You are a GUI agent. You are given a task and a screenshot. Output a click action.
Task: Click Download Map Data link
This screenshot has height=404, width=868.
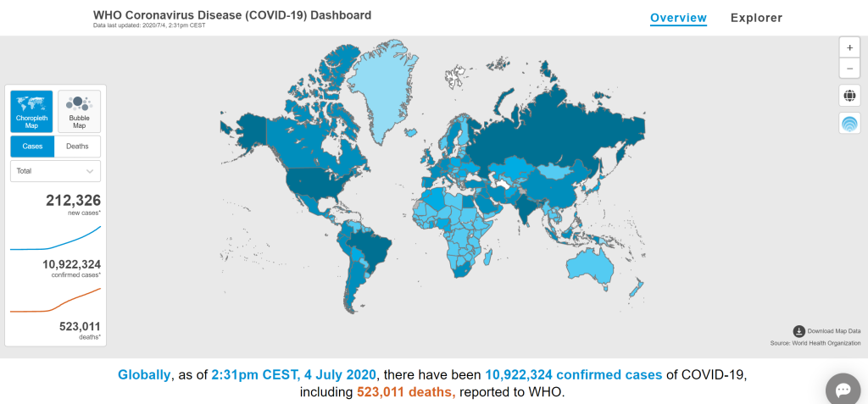pos(834,331)
